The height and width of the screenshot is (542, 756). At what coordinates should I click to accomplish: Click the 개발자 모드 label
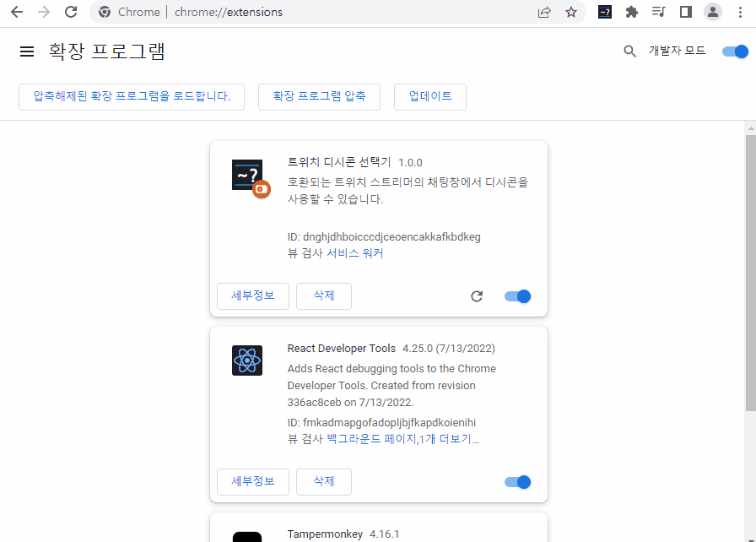(x=677, y=51)
